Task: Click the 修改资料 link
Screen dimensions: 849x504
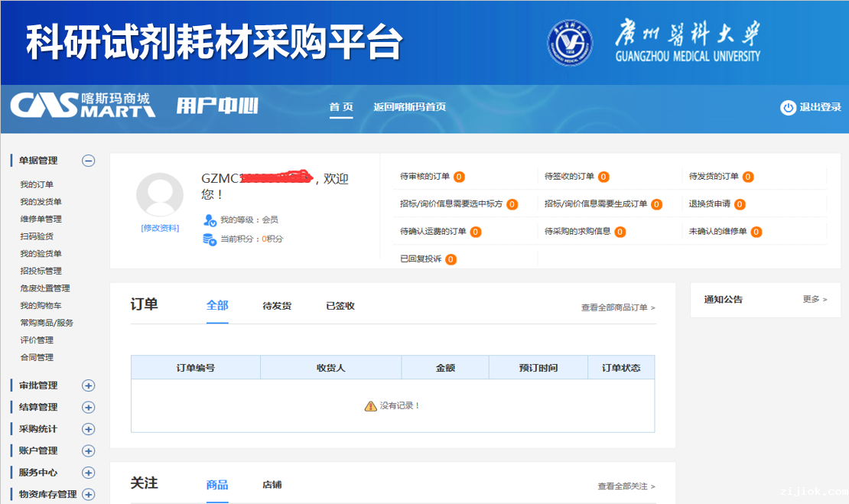Action: click(160, 228)
